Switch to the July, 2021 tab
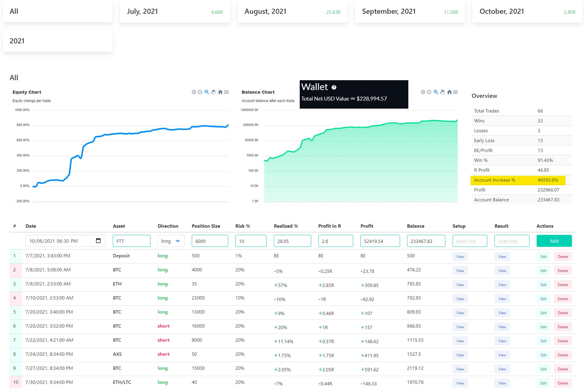Viewport: 584px width, 392px height. [x=174, y=11]
